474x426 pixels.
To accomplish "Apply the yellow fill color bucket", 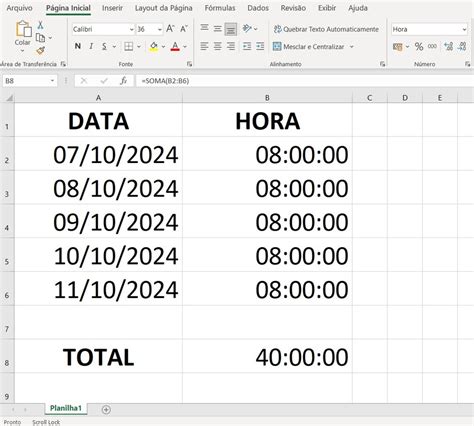I will point(154,46).
